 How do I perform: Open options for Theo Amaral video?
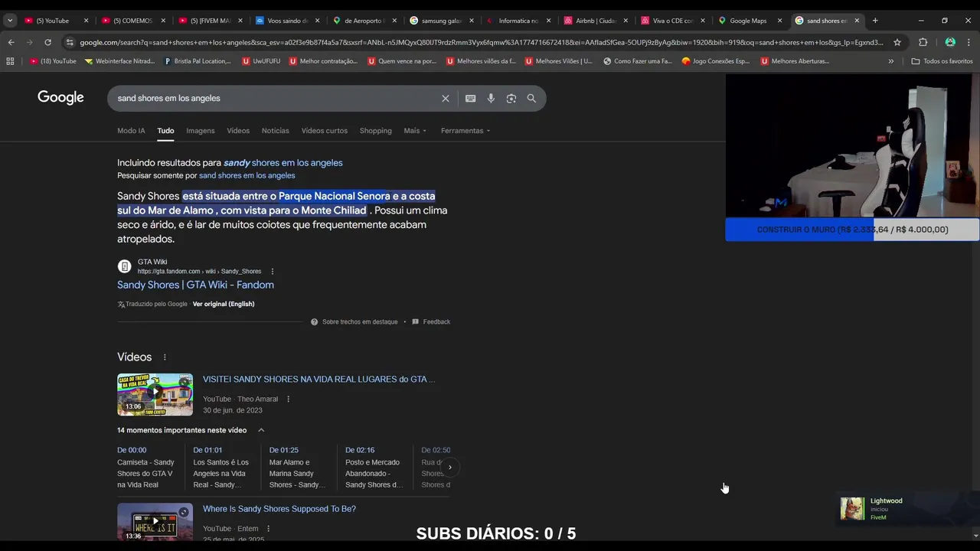[288, 399]
